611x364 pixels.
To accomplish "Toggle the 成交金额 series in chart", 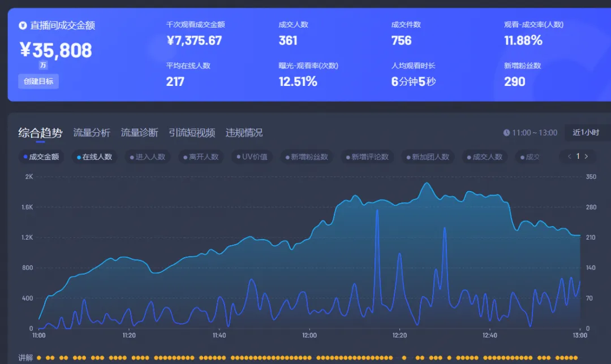I will click(x=41, y=157).
